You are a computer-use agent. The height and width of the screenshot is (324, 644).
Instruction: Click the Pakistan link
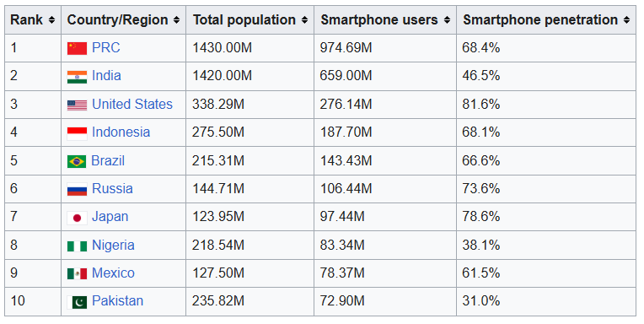click(x=118, y=300)
